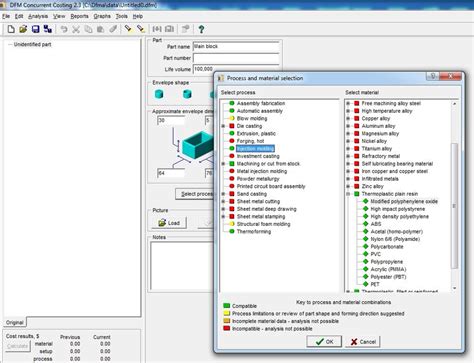
Task: Expand the Aluminum alloy material node
Action: click(x=348, y=126)
